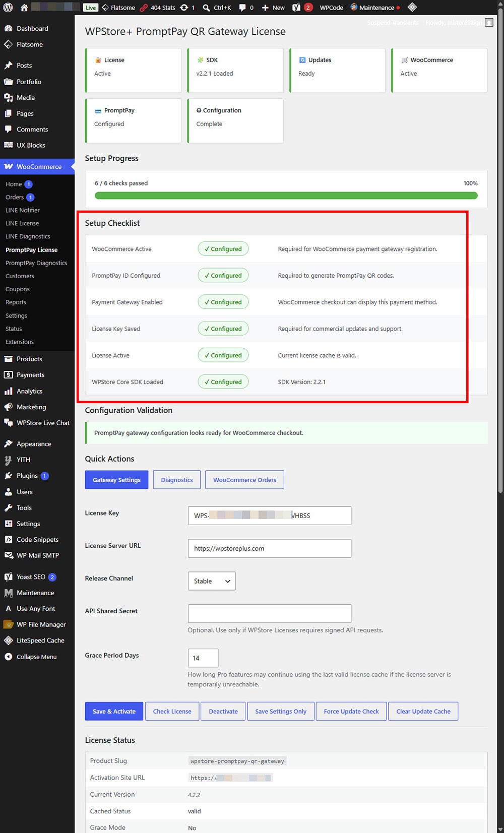
Task: Open Plugins in sidebar
Action: [x=27, y=476]
